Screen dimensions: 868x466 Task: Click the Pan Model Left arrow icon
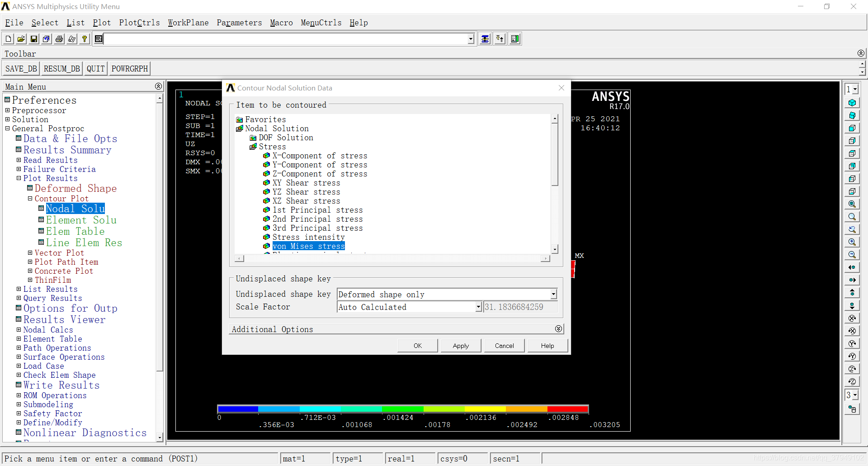tap(852, 267)
